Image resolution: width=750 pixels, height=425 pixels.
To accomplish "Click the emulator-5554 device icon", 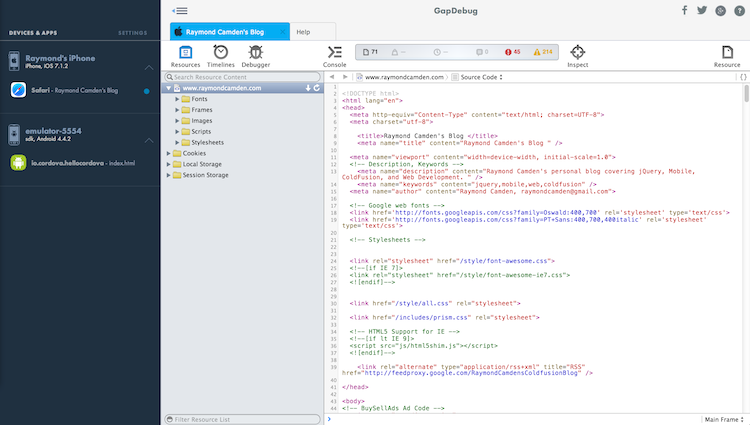I will 14,134.
